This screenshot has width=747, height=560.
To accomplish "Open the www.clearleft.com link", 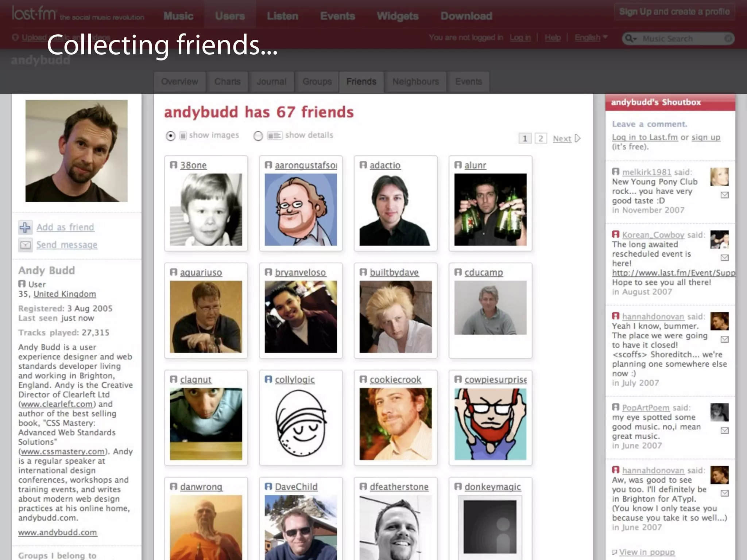I will (x=57, y=404).
